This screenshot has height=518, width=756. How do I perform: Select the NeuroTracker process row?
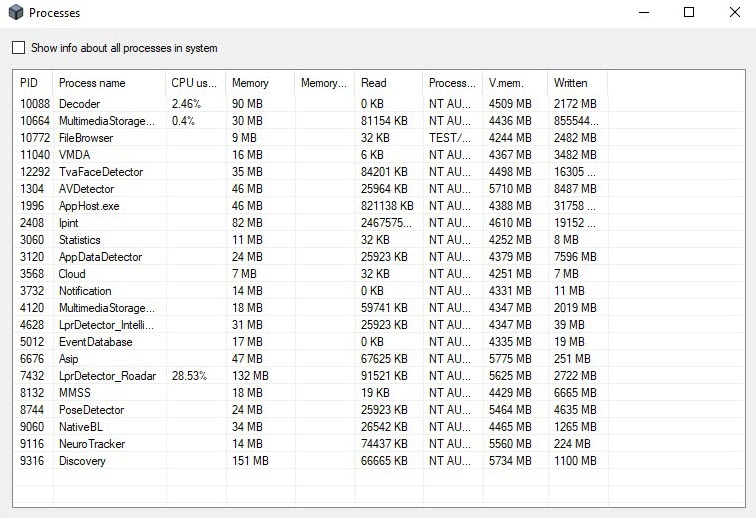click(x=92, y=444)
